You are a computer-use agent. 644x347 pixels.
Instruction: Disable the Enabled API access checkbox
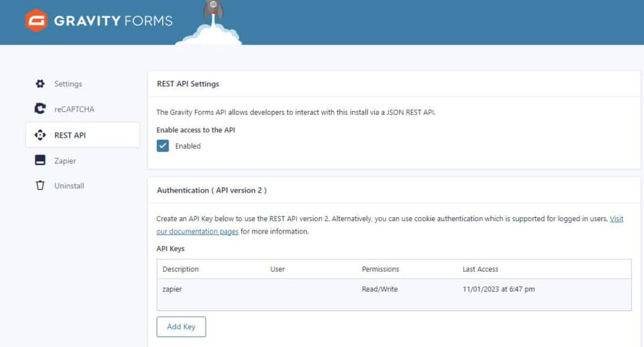[163, 145]
